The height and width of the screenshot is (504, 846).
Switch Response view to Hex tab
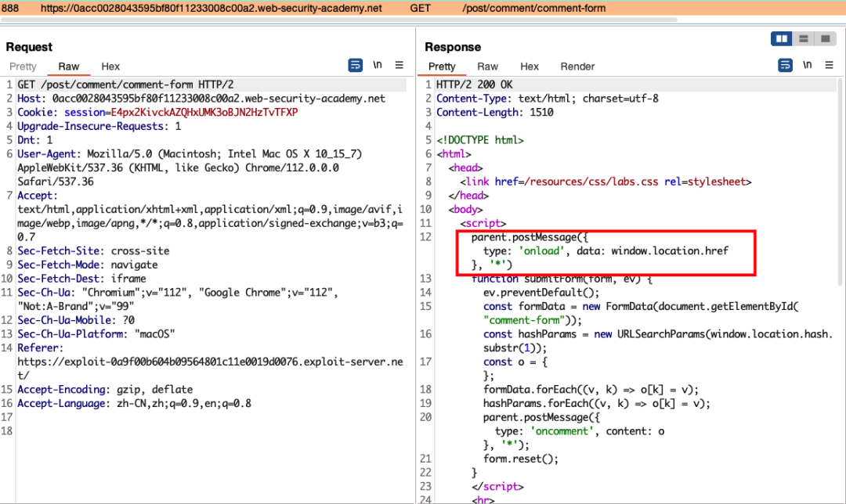(530, 67)
